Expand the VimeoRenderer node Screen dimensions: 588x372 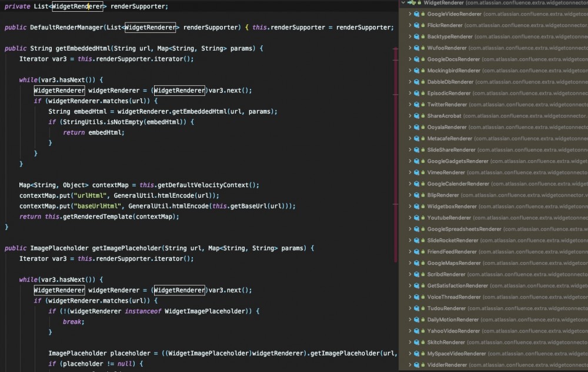410,172
